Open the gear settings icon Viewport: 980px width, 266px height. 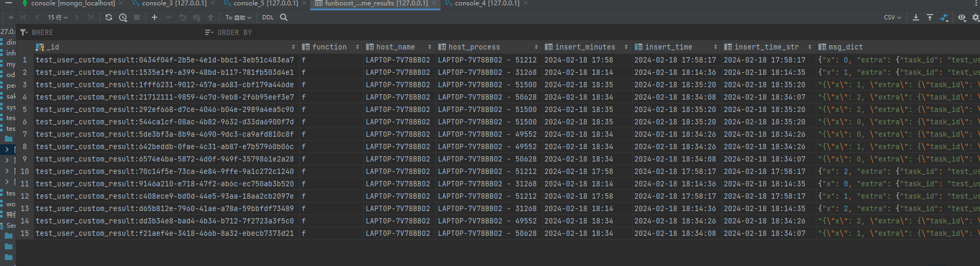pos(976,17)
